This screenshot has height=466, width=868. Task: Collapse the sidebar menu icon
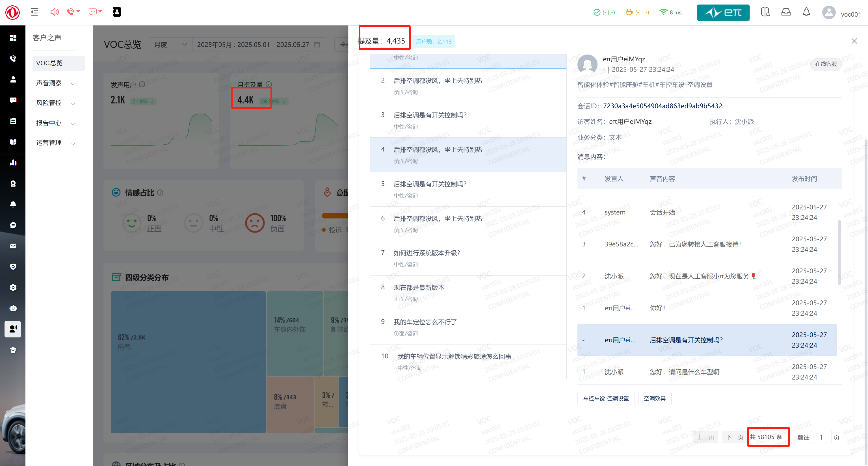coord(34,12)
